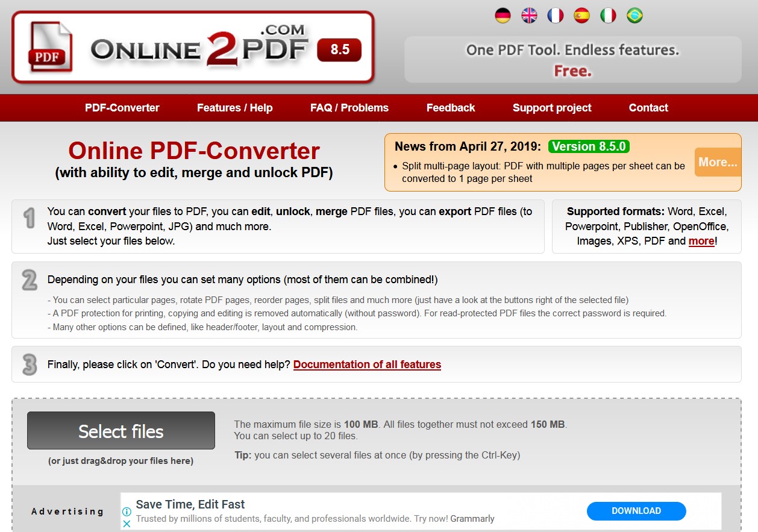Open Documentation of all features link
This screenshot has height=532, width=758.
[367, 365]
